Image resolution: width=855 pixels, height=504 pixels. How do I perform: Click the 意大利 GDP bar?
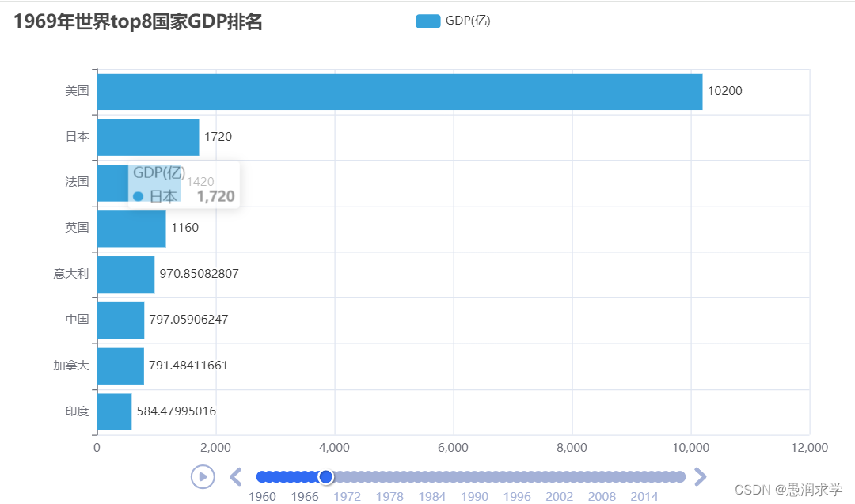(x=125, y=275)
